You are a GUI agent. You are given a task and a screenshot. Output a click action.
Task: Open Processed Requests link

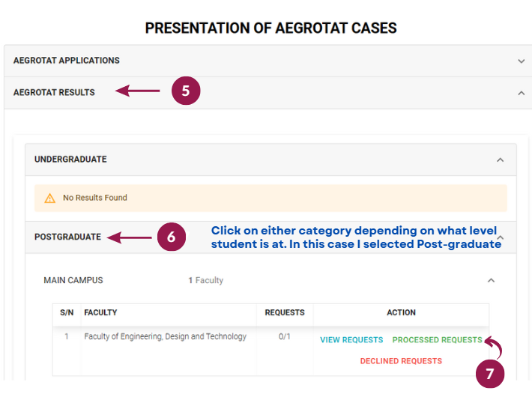point(437,340)
